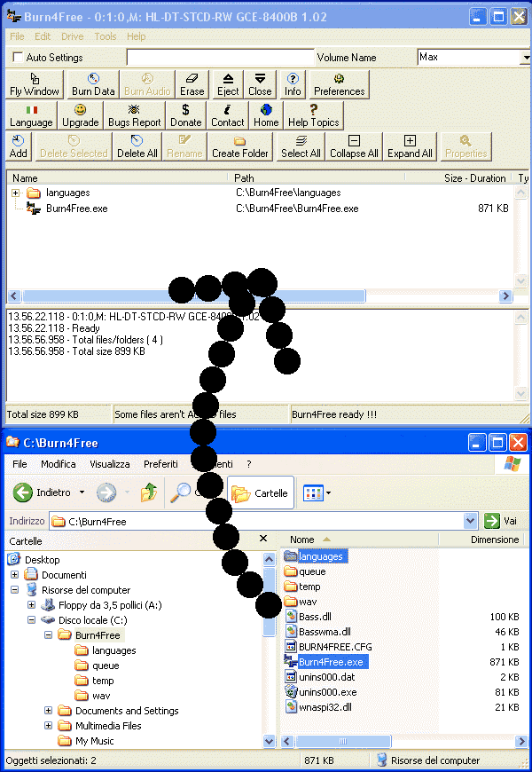The width and height of the screenshot is (532, 772).
Task: Close the Cartelle pane with X
Action: [263, 539]
